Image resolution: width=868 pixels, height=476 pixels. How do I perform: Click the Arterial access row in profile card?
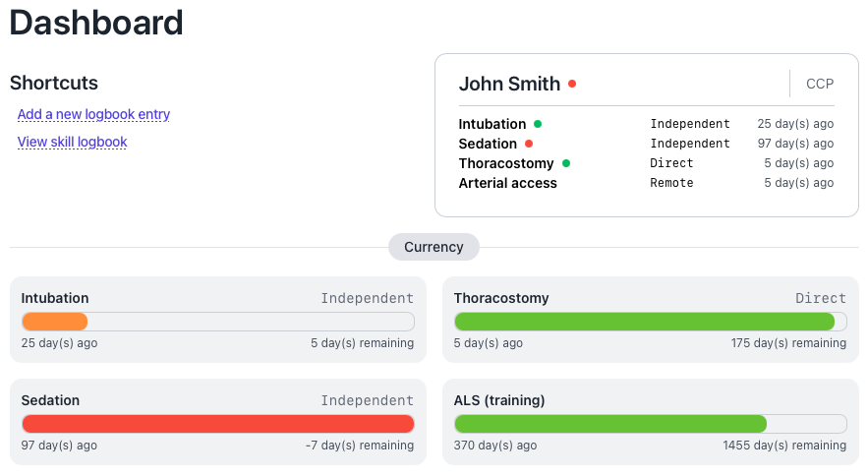[507, 183]
